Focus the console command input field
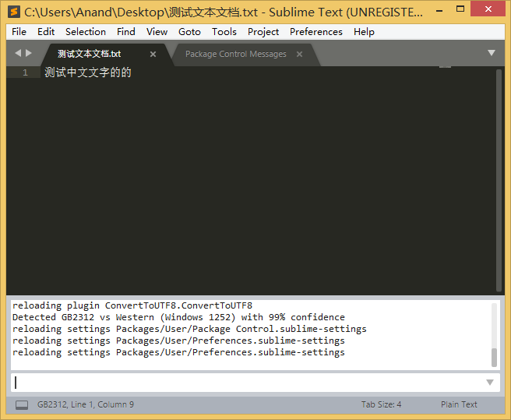The image size is (511, 420). 248,383
